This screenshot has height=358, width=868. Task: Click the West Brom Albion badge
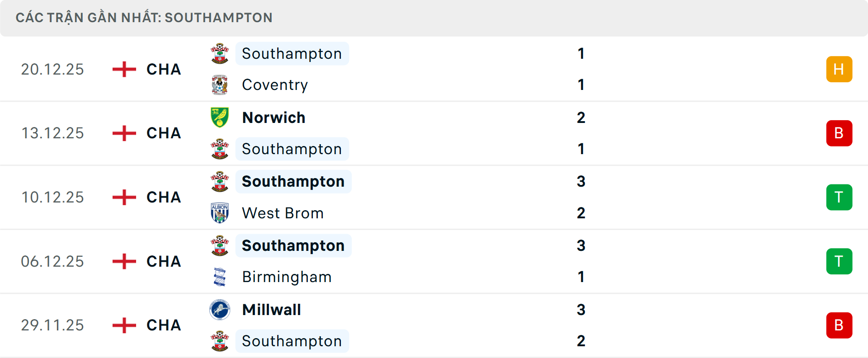[x=220, y=213]
